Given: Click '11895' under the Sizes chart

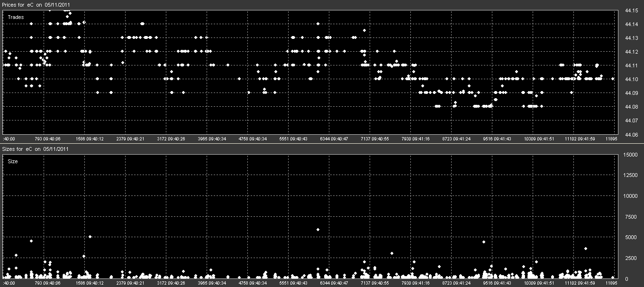Looking at the screenshot, I should [x=611, y=283].
